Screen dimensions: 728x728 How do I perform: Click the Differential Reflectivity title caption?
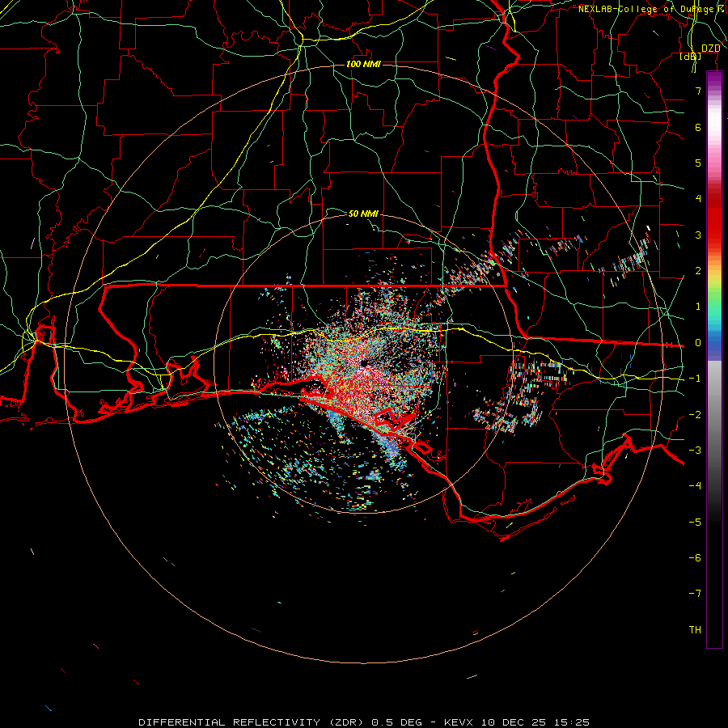[364, 722]
